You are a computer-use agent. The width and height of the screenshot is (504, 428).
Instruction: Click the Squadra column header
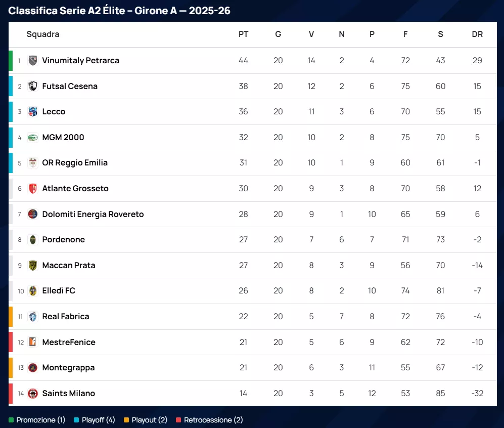tap(43, 34)
